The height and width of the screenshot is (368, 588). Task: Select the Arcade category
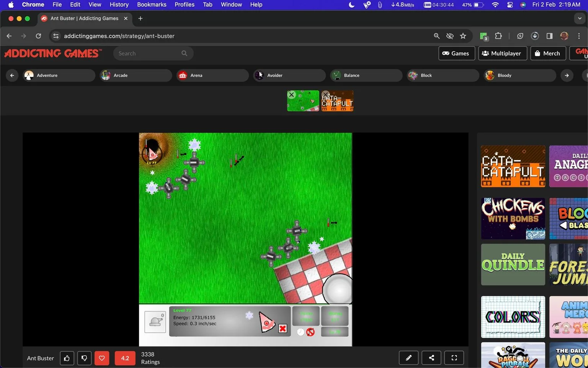point(136,75)
